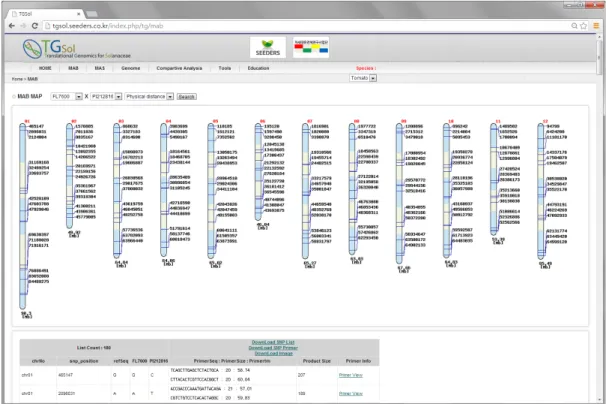Click the chromosome 11 ideogram
This screenshot has width=606, height=404.
[x=494, y=179]
